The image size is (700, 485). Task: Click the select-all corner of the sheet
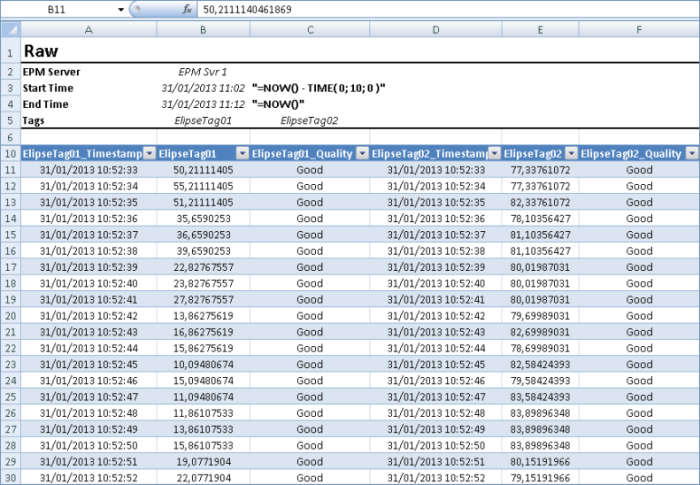click(10, 29)
